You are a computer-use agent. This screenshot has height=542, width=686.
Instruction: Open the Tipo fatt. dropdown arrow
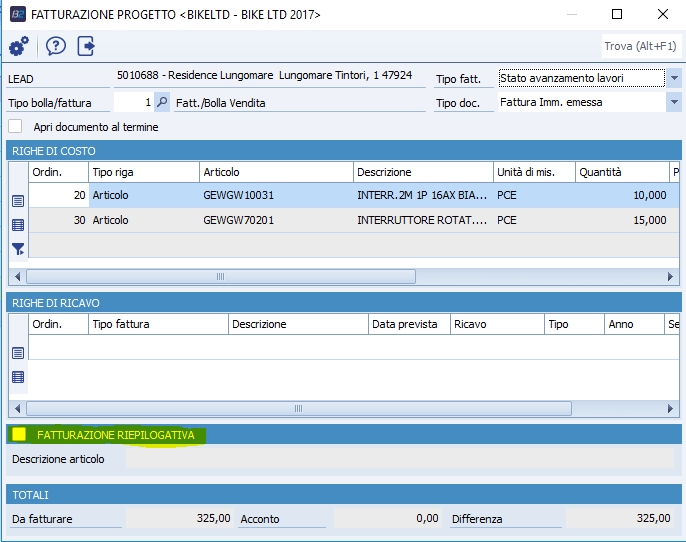pos(674,78)
